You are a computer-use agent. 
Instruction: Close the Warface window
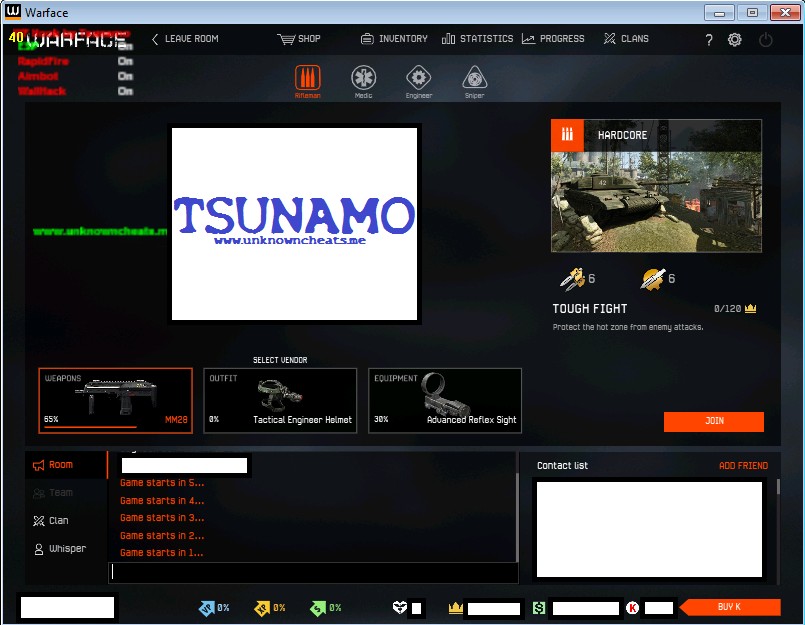pos(785,12)
